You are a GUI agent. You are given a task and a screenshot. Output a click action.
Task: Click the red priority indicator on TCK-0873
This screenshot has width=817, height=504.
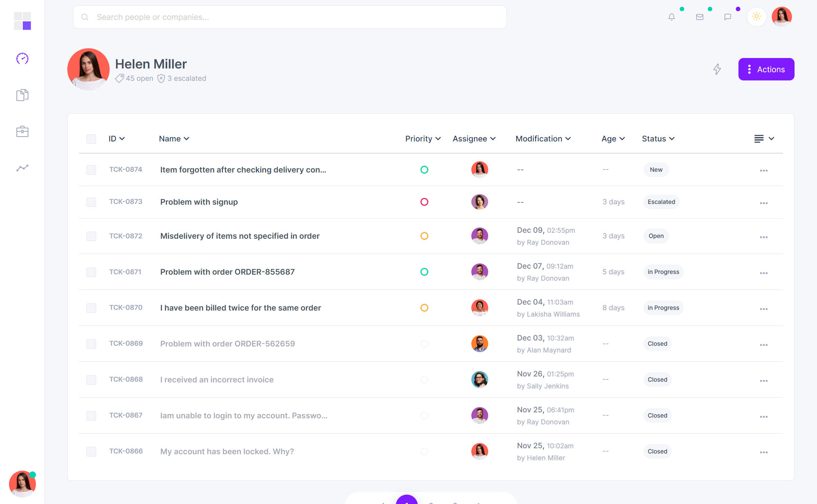pyautogui.click(x=425, y=202)
